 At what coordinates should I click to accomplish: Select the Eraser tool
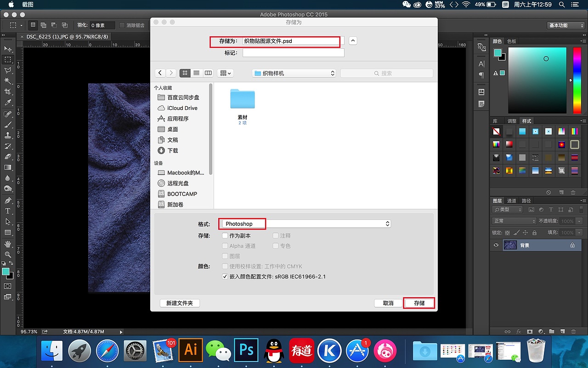8,157
